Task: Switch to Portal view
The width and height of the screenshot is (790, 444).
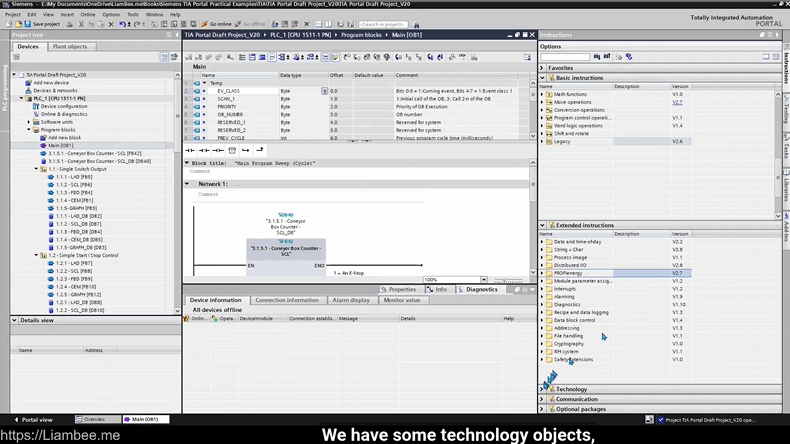Action: [37, 420]
